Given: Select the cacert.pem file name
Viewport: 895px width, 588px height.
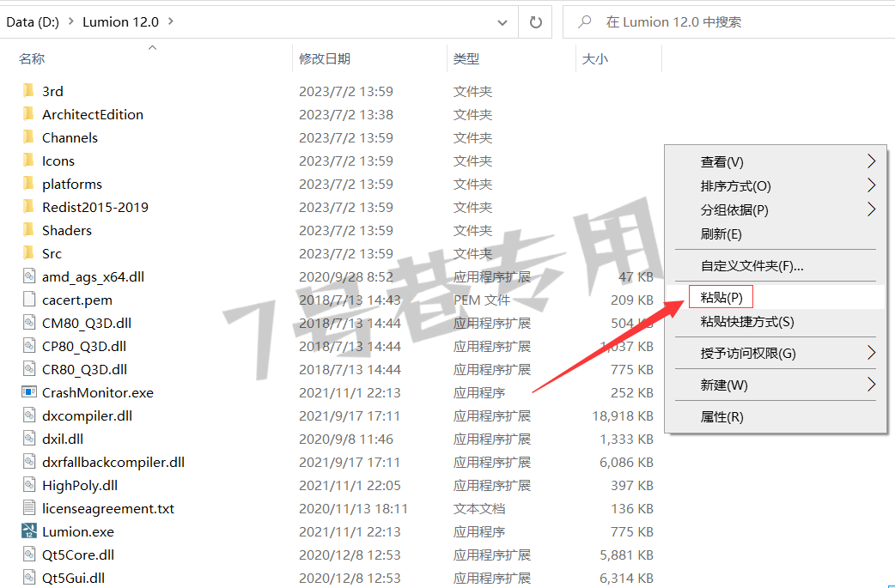Looking at the screenshot, I should (x=77, y=300).
